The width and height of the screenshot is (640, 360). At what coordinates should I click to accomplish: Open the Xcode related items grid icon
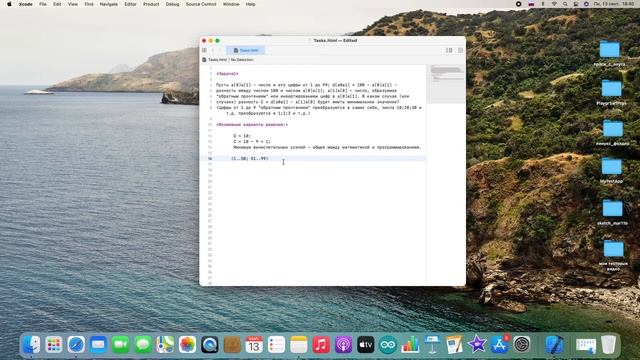(204, 50)
